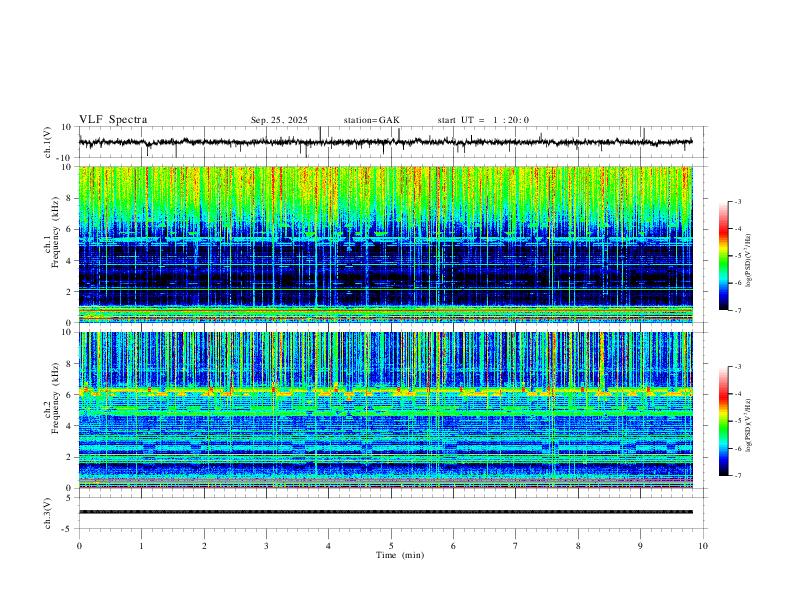Click the '-5' label on ch.1 colorbar
Viewport: 792px width, 612px height.
[738, 256]
